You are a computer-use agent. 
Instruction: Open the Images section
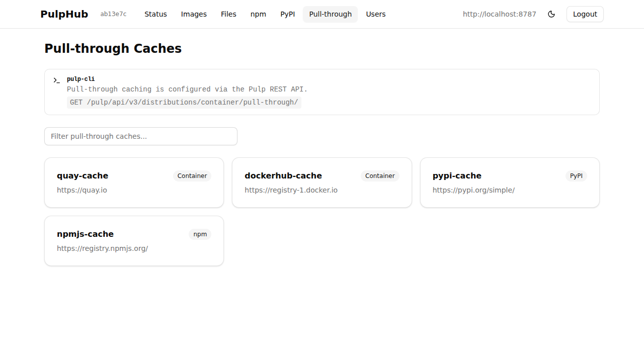point(194,14)
